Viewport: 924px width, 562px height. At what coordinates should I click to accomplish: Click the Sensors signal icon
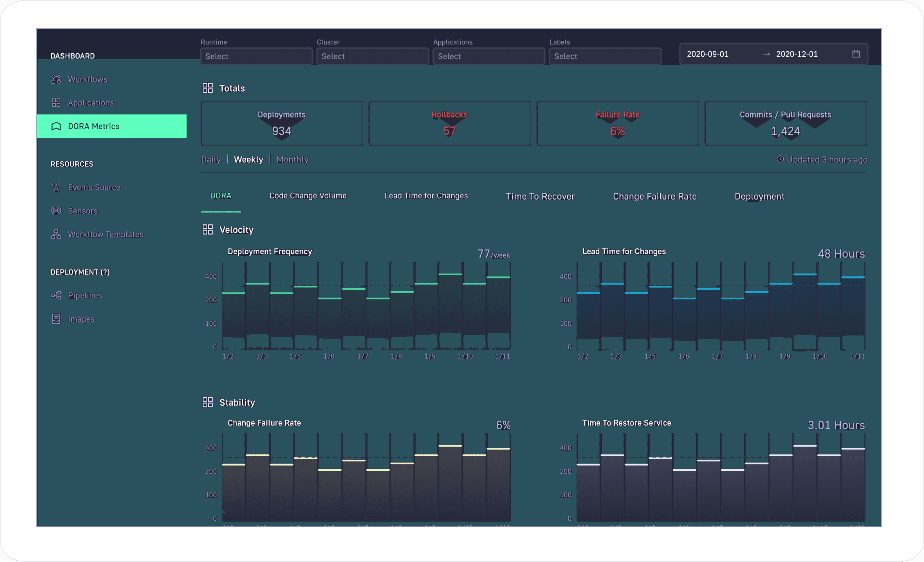(x=56, y=211)
